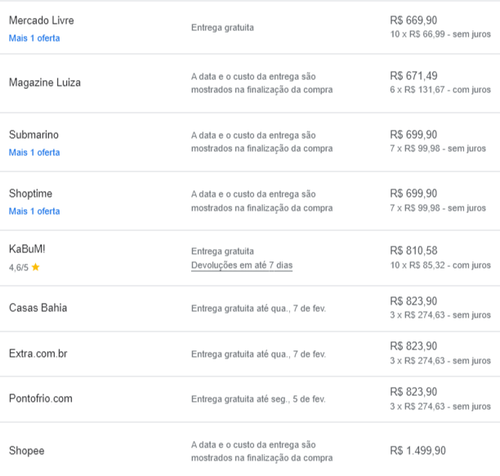Screen dimensions: 500x476
Task: Click the KaBuM! rating star icon
Action: click(x=35, y=267)
